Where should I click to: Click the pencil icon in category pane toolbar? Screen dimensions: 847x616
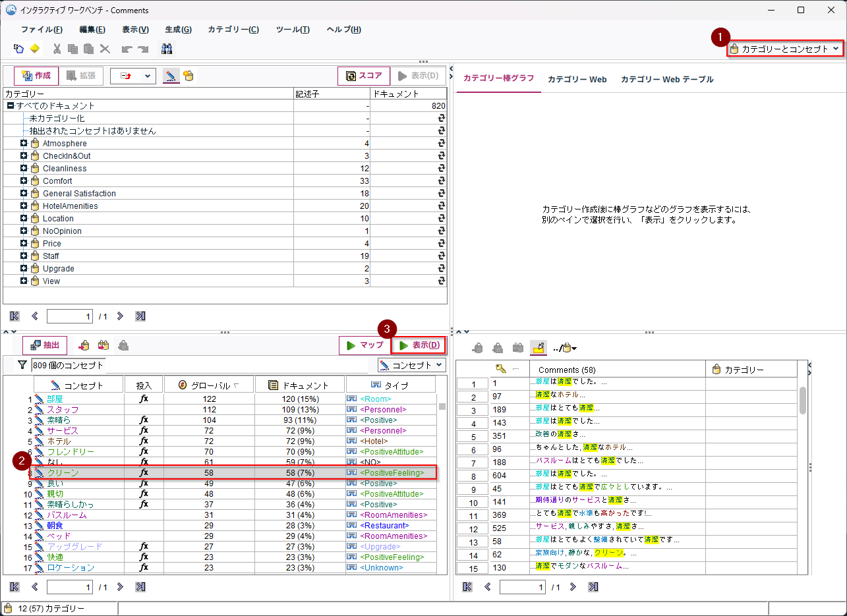[171, 76]
